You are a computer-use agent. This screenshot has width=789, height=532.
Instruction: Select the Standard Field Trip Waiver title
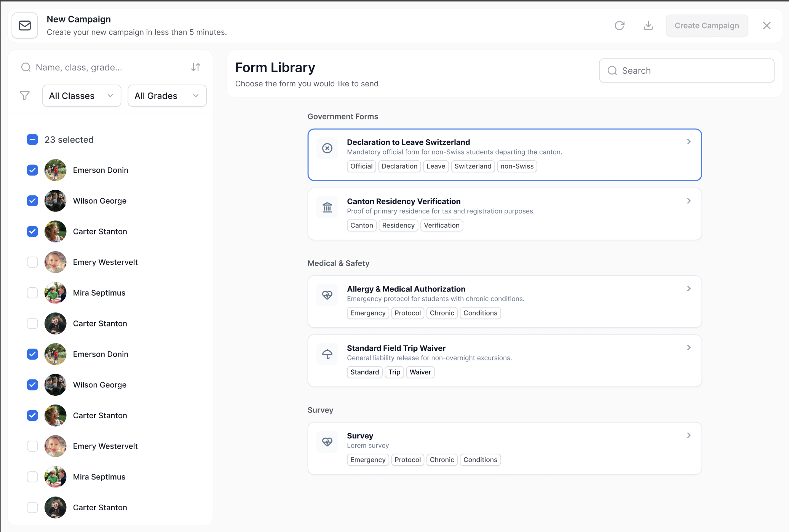pyautogui.click(x=396, y=348)
